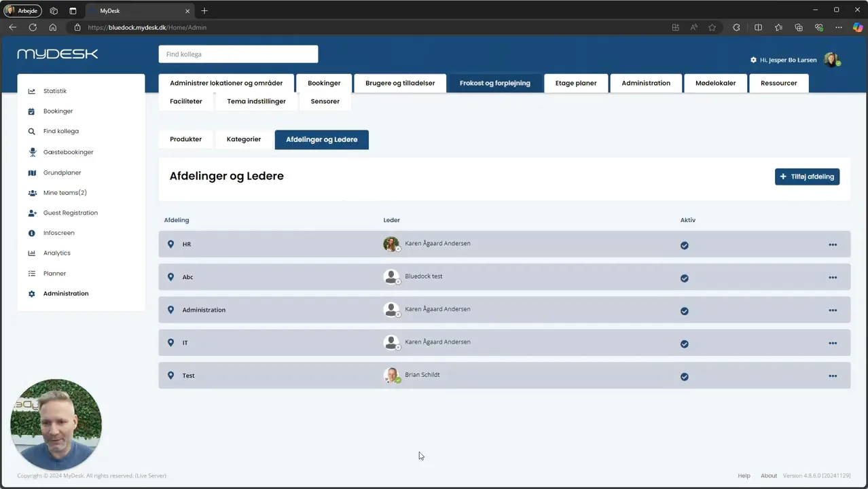Click the Bluedock test avatar in Abc row
868x489 pixels.
point(391,277)
